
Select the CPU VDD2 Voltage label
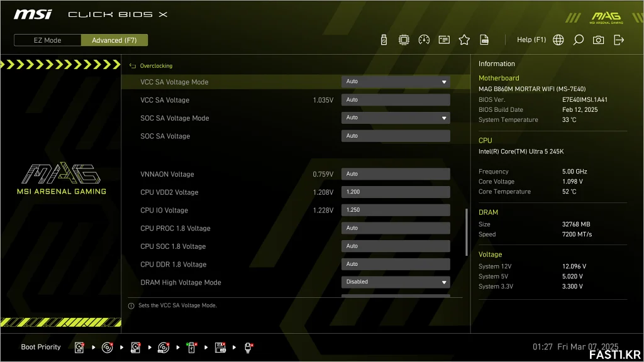pyautogui.click(x=169, y=192)
